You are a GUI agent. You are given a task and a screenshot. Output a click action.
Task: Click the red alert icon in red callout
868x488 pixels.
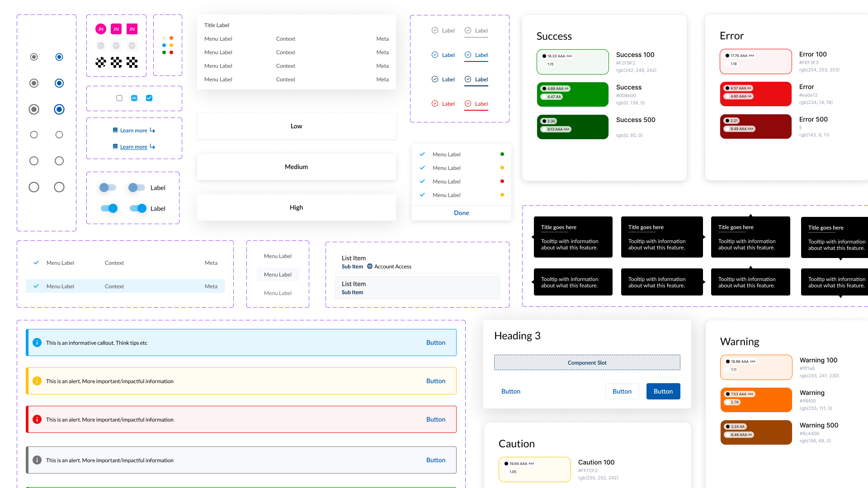[37, 419]
